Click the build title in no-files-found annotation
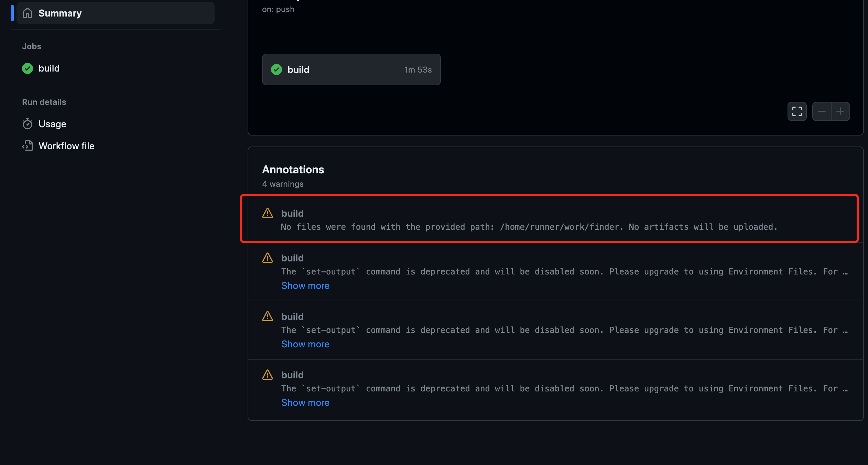The height and width of the screenshot is (465, 868). click(x=292, y=213)
